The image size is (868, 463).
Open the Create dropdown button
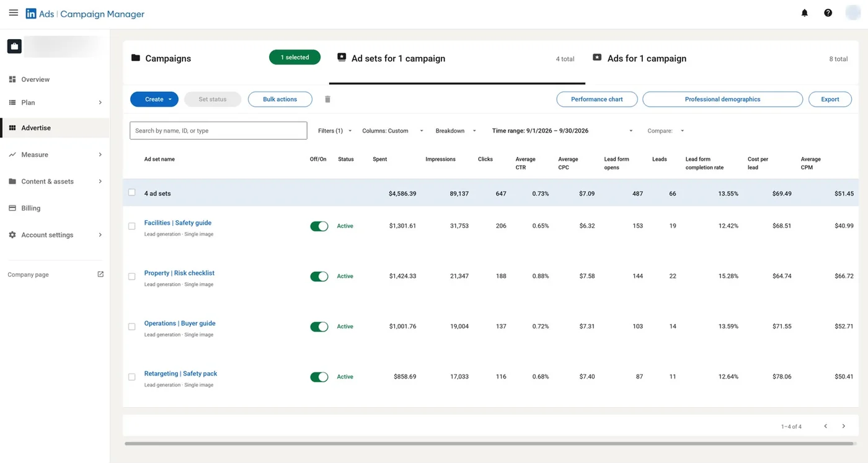coord(154,99)
